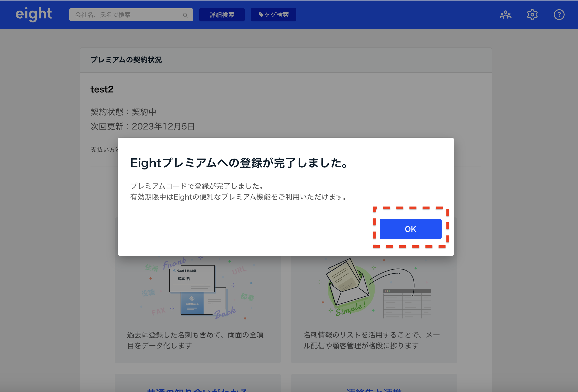Open 詳細検索 advanced search
The height and width of the screenshot is (392, 578).
(222, 15)
